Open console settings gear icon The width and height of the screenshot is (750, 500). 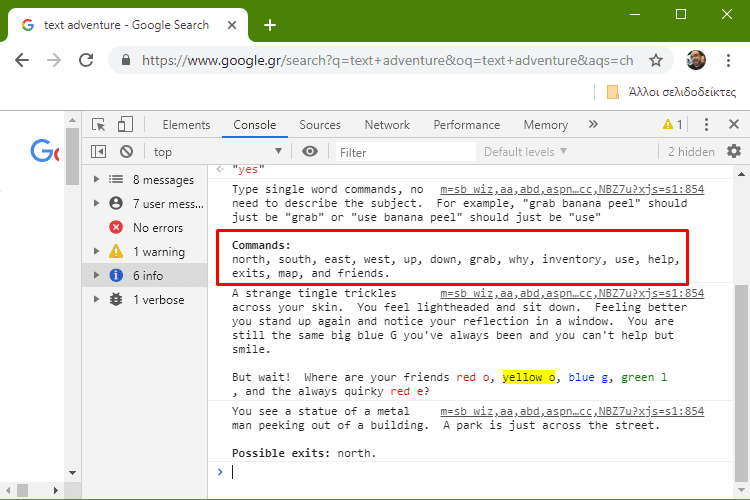(734, 152)
